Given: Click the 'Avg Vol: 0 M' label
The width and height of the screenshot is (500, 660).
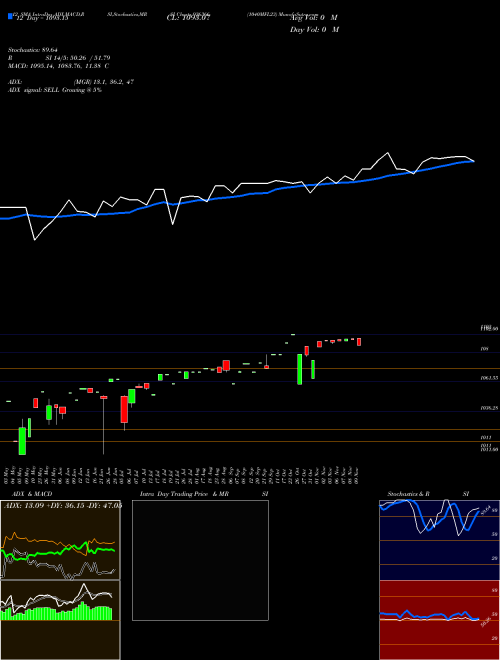Looking at the screenshot, I should 314,17.
